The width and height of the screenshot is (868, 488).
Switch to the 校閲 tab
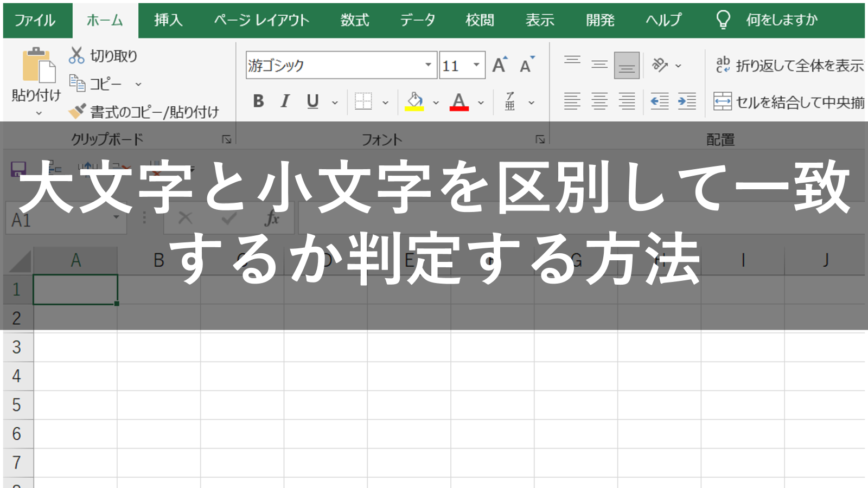coord(480,20)
